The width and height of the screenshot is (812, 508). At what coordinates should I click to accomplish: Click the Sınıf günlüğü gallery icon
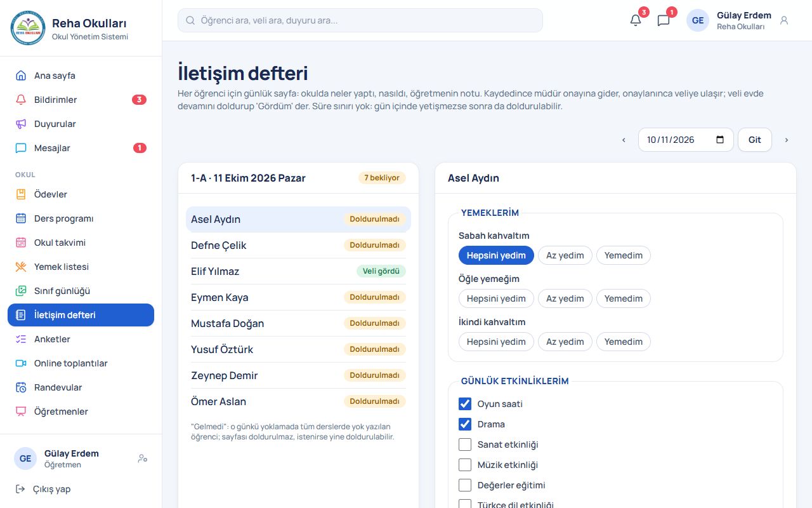click(21, 291)
